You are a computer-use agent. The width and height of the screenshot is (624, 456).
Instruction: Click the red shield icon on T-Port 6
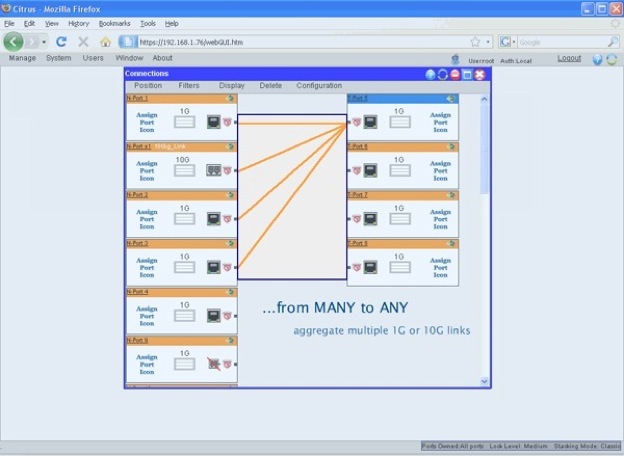point(357,170)
